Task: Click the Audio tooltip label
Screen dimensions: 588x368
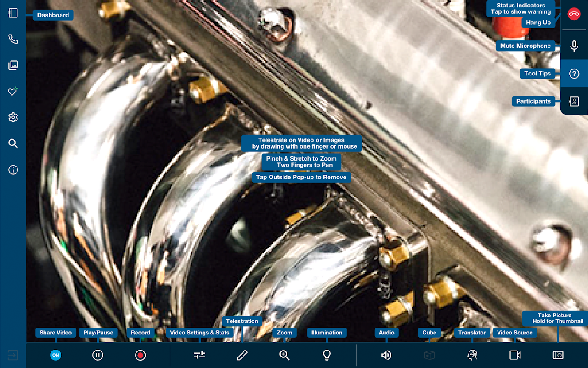Action: [x=386, y=333]
